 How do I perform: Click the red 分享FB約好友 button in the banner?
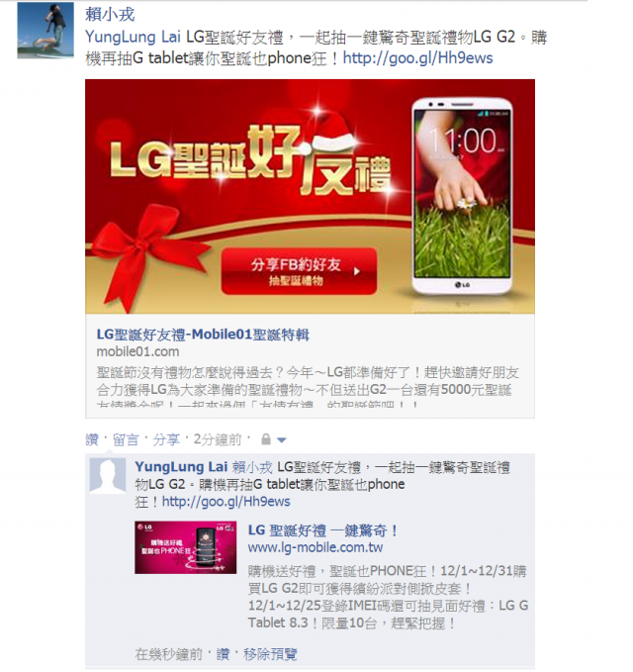(299, 271)
